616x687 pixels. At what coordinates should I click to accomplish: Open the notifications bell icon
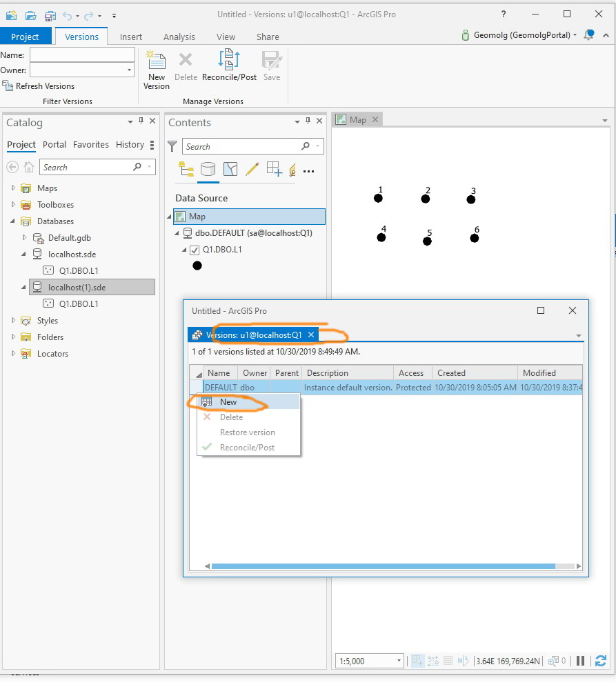(x=589, y=34)
